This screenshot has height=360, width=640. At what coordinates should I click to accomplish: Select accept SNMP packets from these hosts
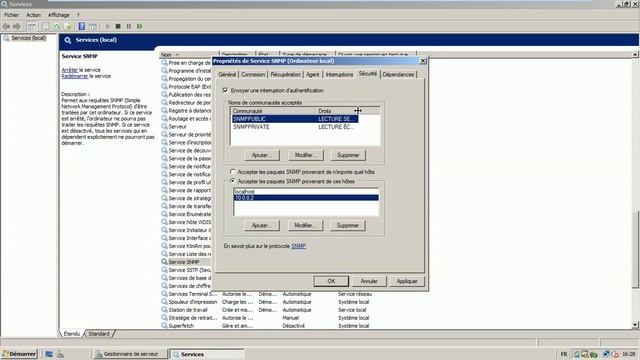pyautogui.click(x=233, y=181)
